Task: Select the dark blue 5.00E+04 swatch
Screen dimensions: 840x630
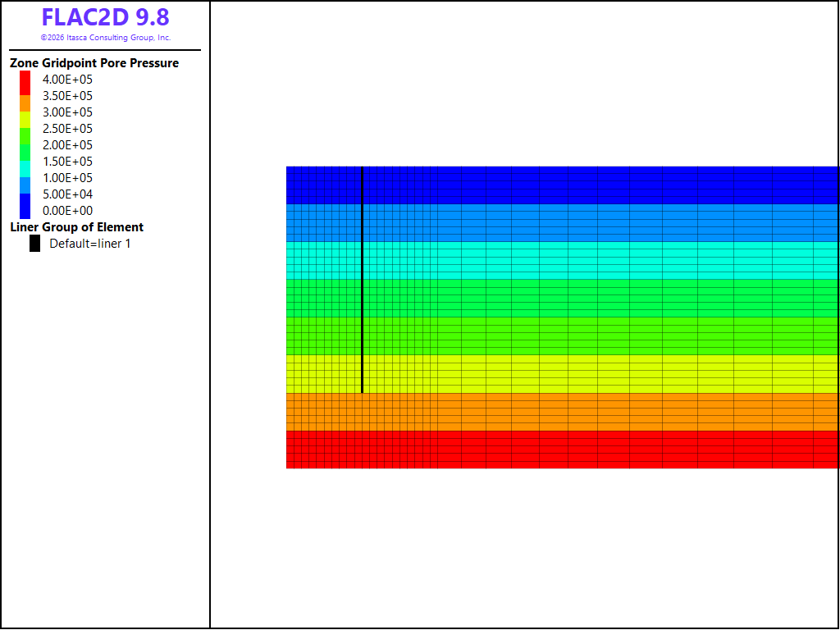Action: (25, 206)
